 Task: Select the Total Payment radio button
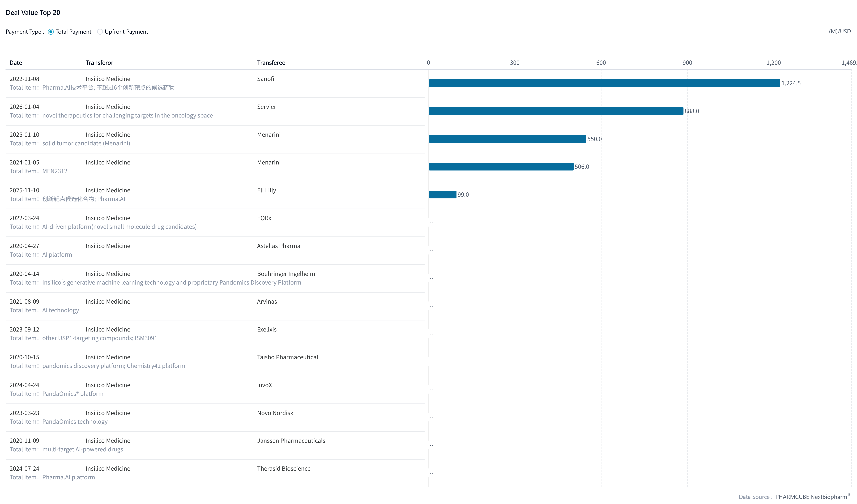click(x=51, y=32)
